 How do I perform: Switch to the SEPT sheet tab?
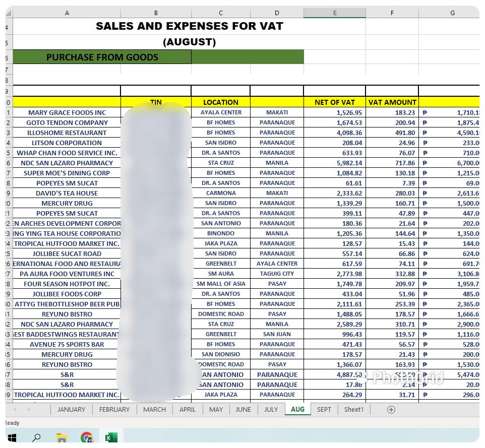coord(324,410)
